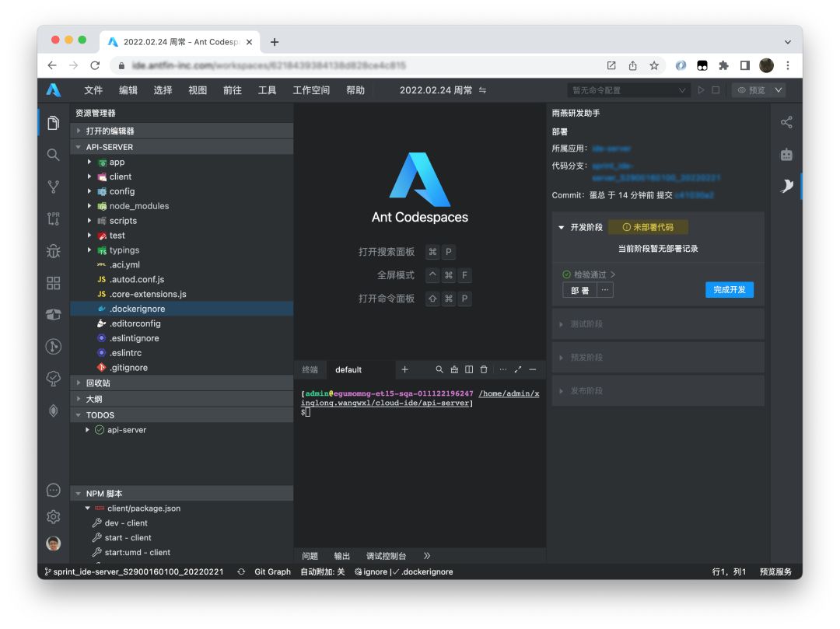Add a new terminal with plus icon

pos(405,369)
